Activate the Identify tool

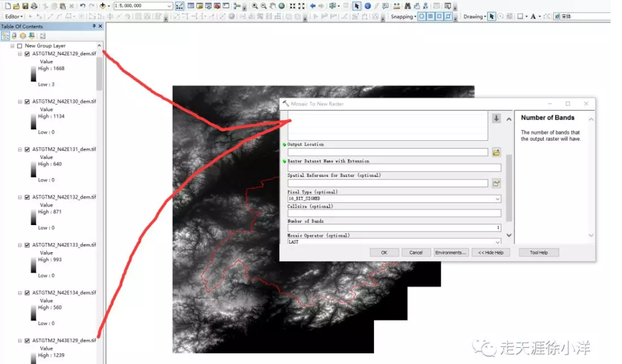(368, 5)
